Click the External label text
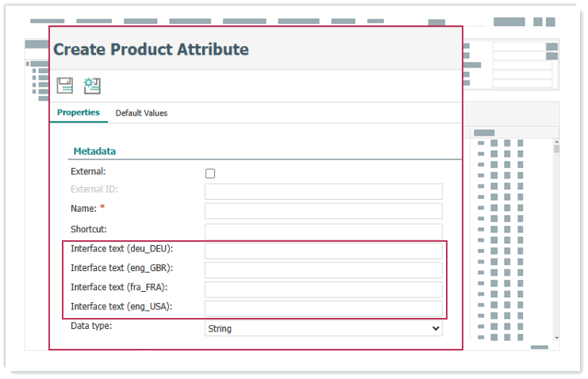588x379 pixels. [x=88, y=171]
